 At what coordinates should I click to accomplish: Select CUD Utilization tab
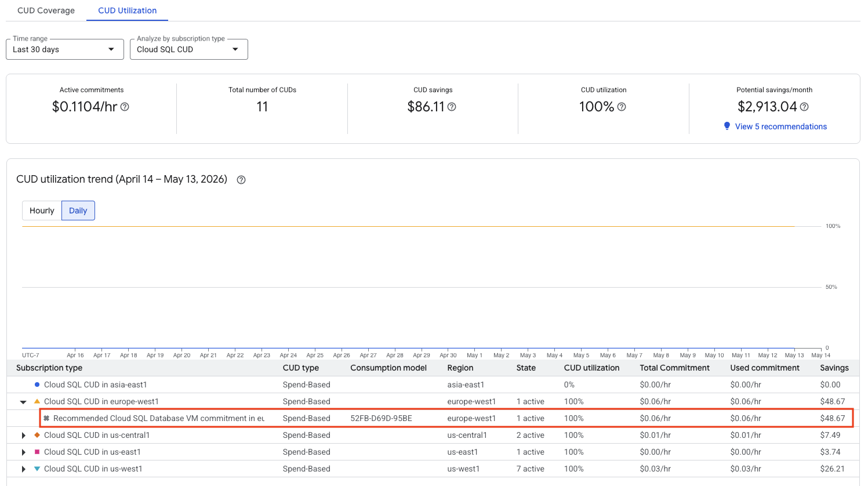point(128,10)
